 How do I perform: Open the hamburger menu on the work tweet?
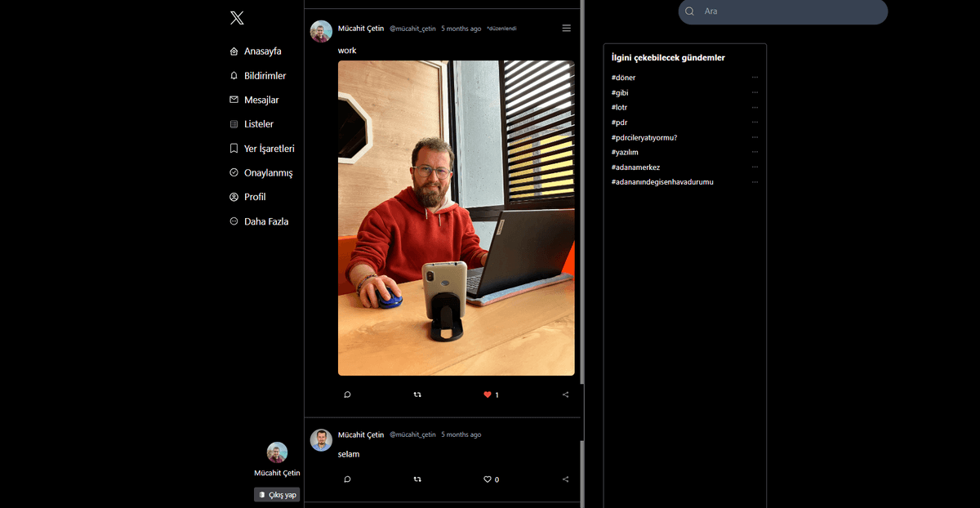[x=566, y=28]
